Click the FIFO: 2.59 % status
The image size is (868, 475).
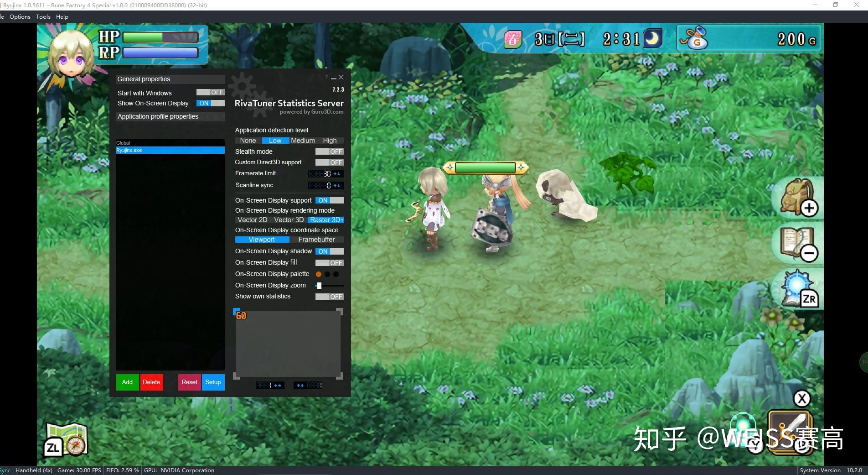[123, 470]
